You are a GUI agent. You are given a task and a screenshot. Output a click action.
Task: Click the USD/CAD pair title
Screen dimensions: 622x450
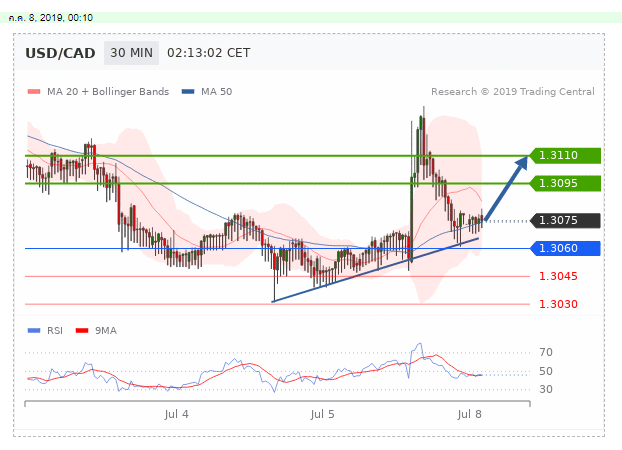tap(60, 53)
